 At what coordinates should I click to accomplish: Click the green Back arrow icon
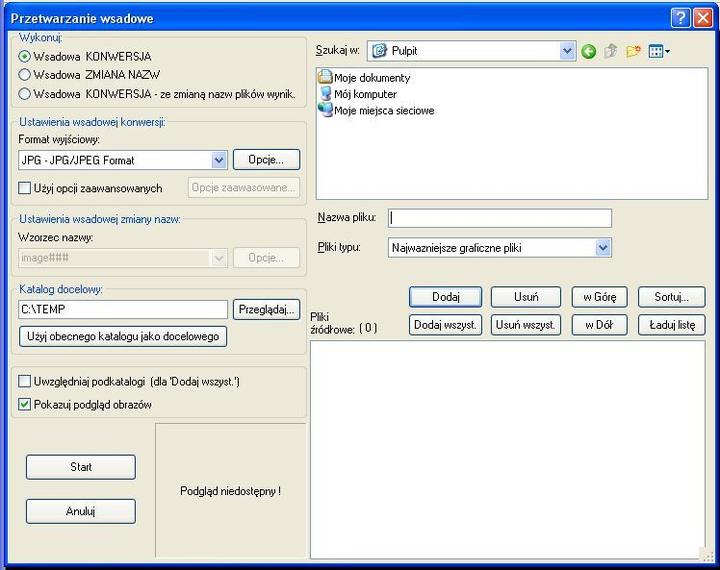tap(588, 51)
